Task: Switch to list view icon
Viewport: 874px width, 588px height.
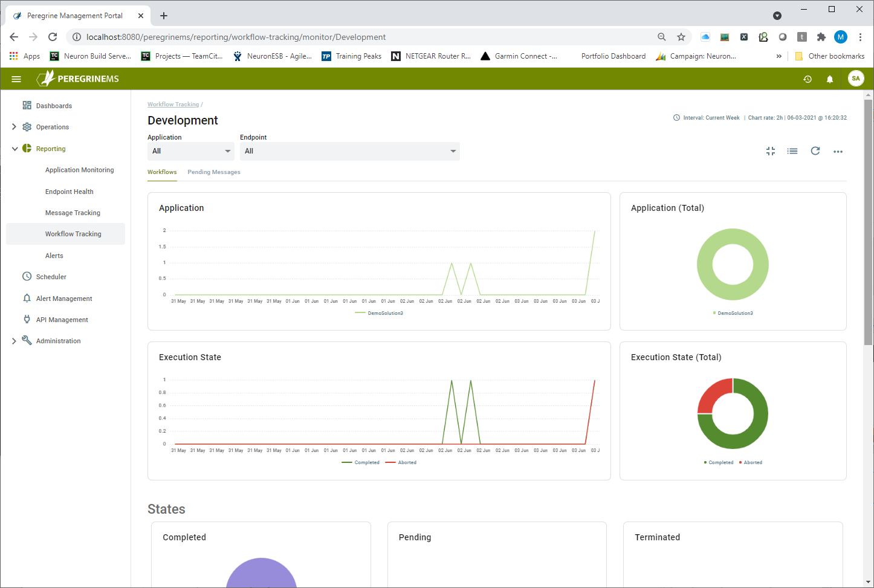Action: (792, 151)
